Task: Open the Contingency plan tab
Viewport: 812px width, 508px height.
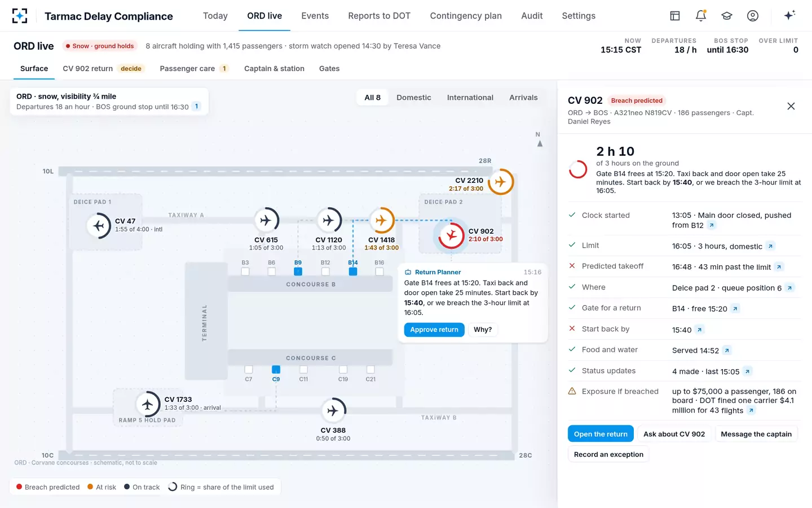Action: tap(466, 16)
